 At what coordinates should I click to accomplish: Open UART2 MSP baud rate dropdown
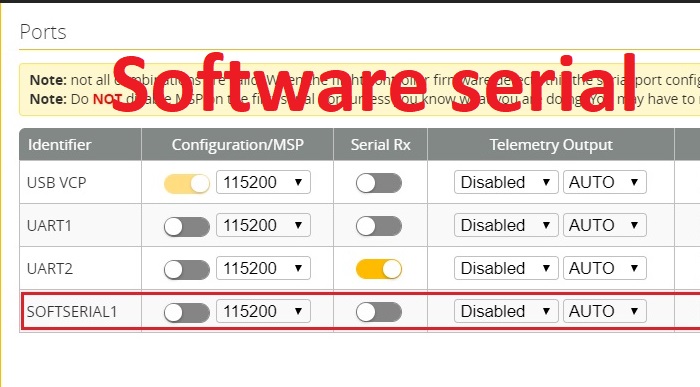tap(263, 268)
